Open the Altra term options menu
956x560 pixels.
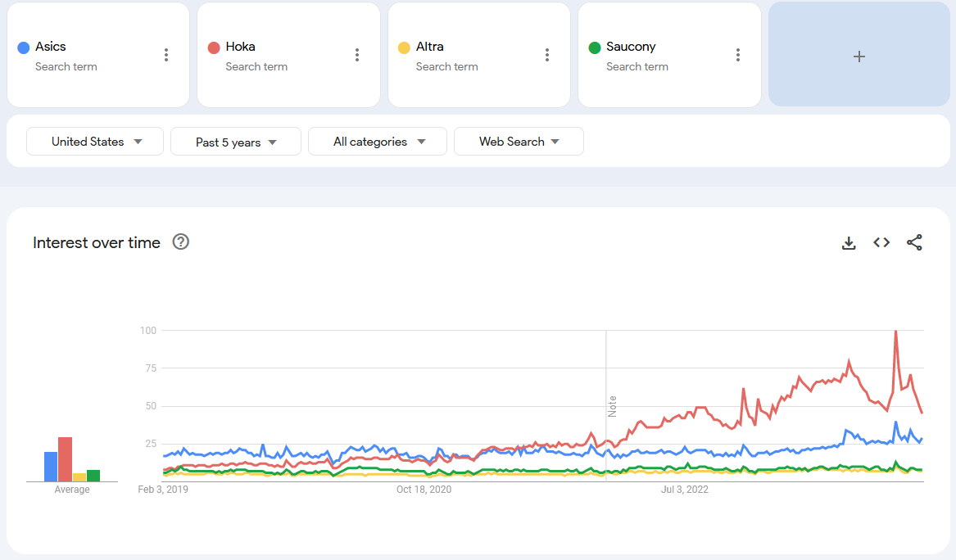click(x=547, y=55)
